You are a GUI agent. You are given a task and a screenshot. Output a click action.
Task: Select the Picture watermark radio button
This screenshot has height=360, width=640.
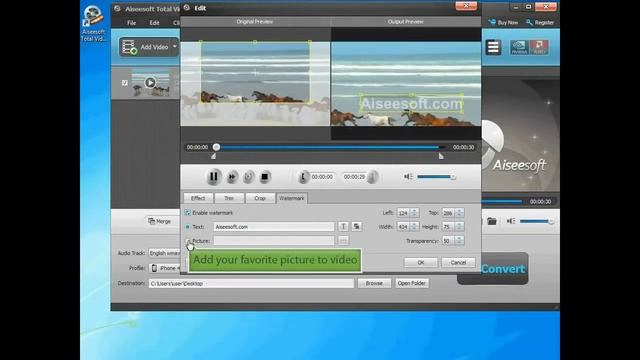click(x=188, y=241)
